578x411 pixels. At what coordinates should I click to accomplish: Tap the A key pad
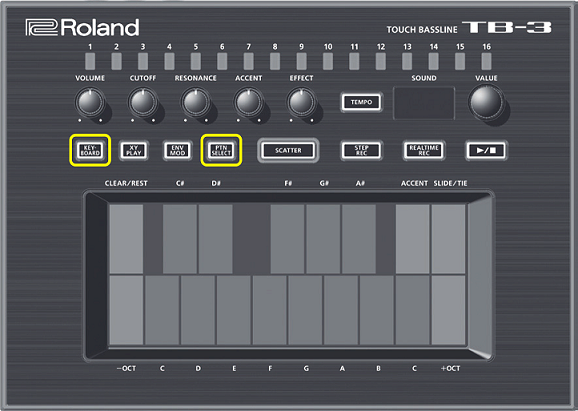coord(341,310)
